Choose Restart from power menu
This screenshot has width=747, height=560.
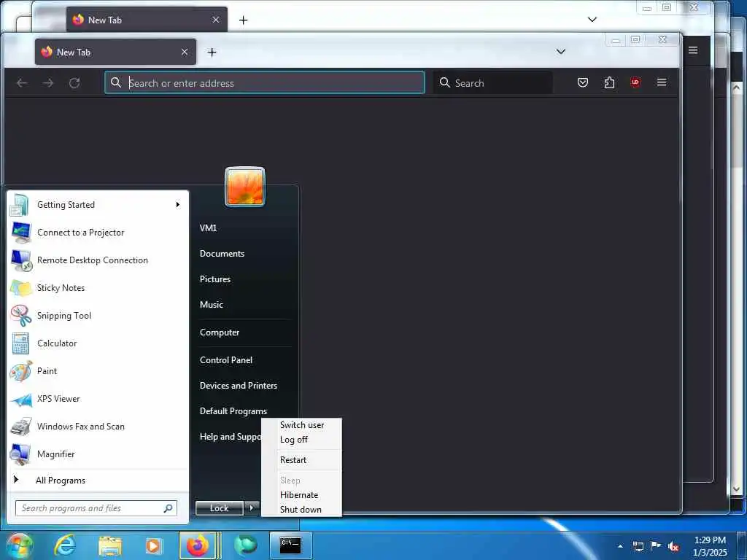pyautogui.click(x=293, y=460)
